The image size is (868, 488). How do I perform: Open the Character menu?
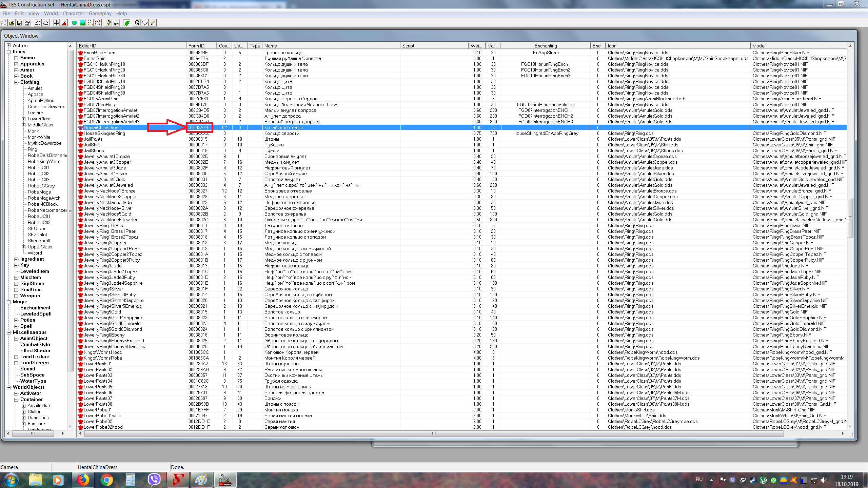[73, 14]
